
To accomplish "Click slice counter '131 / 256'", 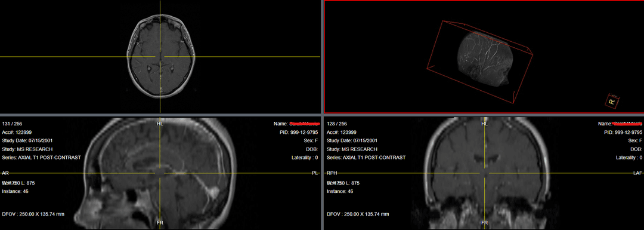I will [x=13, y=124].
